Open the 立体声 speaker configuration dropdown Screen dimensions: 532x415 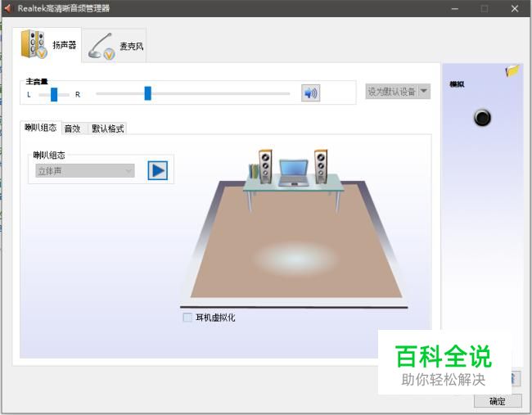85,171
